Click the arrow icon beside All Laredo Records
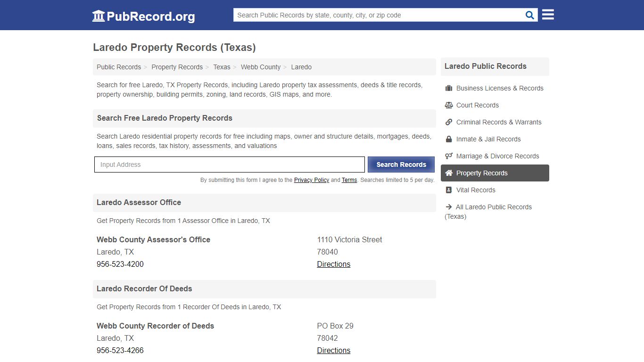The width and height of the screenshot is (644, 362). [x=449, y=207]
